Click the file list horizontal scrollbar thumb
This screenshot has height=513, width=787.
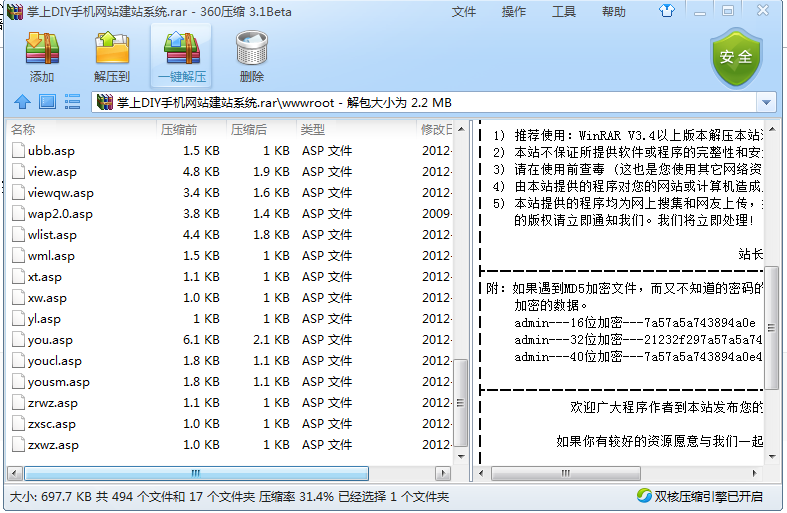pyautogui.click(x=196, y=473)
